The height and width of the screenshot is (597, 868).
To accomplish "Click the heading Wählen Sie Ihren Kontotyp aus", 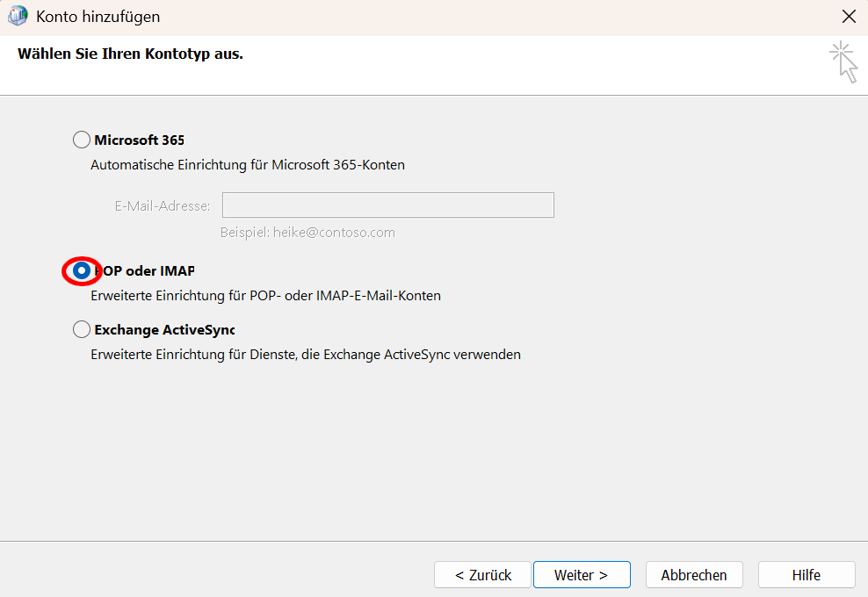I will 130,54.
